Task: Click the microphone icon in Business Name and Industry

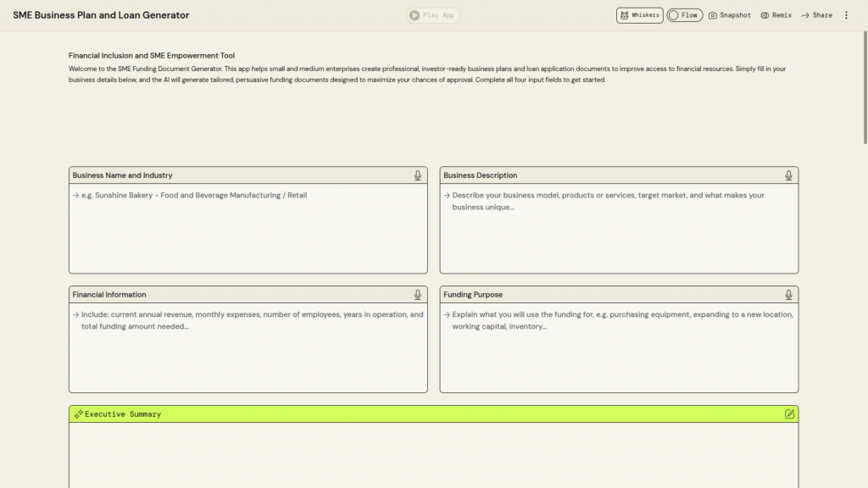Action: coord(418,175)
